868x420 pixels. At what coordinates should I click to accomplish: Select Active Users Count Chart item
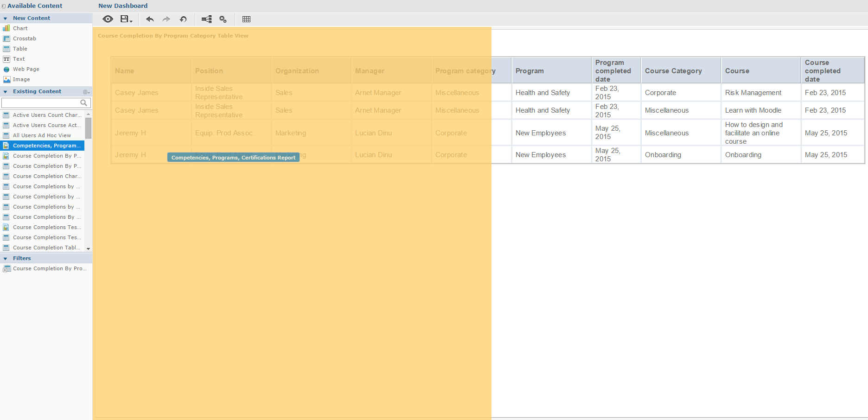(x=46, y=115)
